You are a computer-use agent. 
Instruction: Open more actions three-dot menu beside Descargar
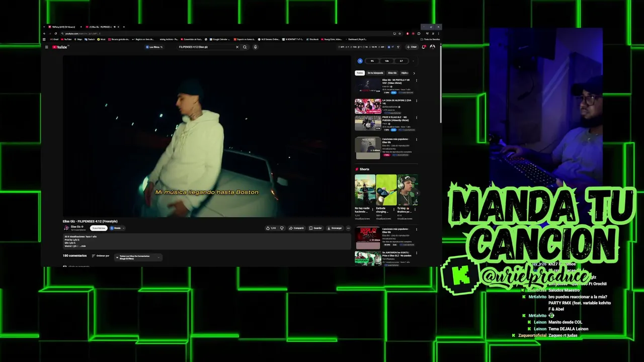click(x=348, y=228)
